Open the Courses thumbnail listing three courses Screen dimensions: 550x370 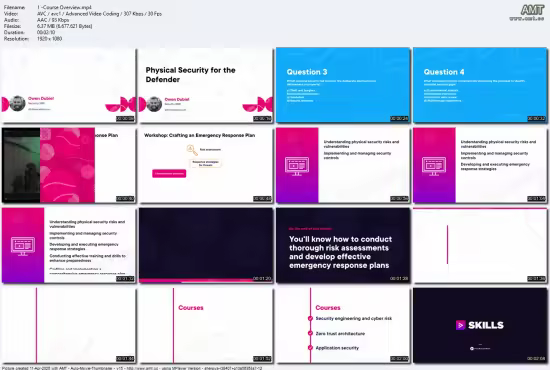click(343, 325)
